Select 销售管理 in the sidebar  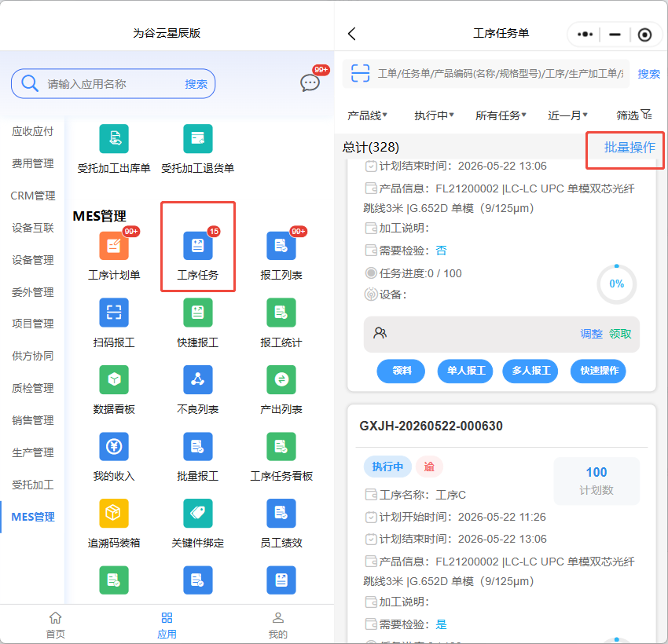coord(32,420)
